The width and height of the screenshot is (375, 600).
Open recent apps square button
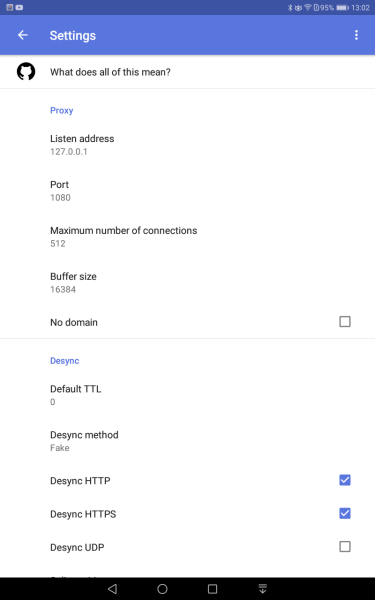tap(212, 589)
